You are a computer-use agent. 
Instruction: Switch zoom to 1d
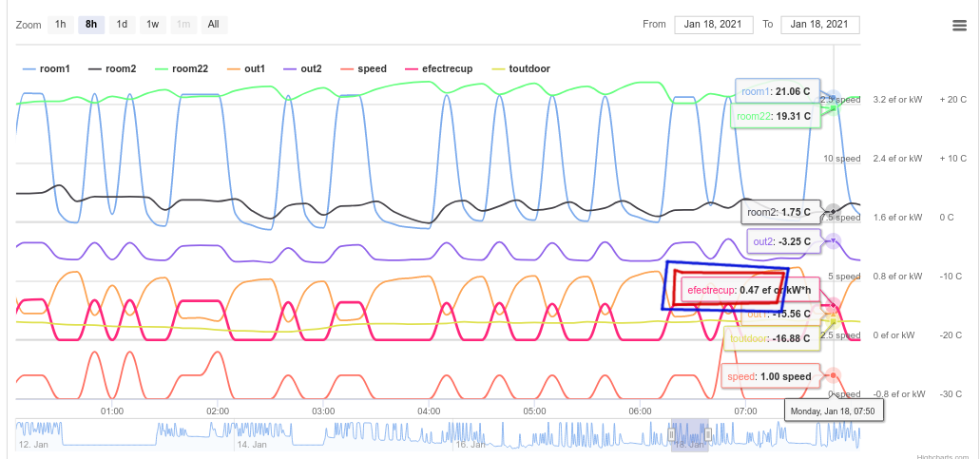(x=122, y=25)
